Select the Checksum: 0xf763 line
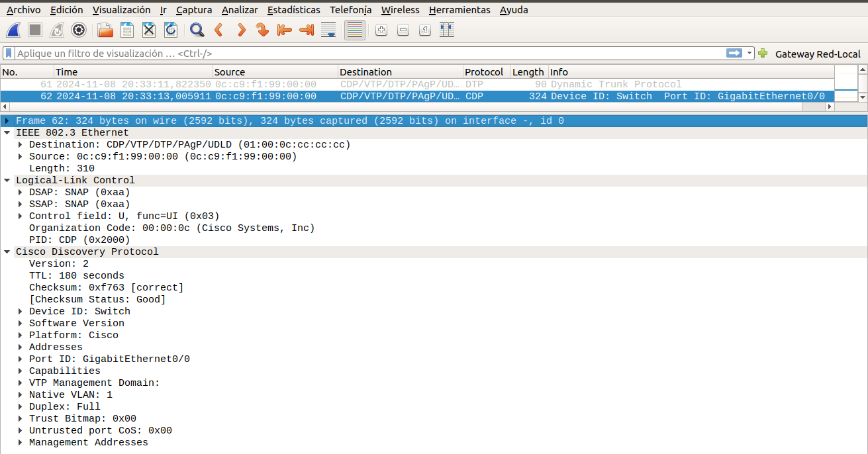This screenshot has height=454, width=868. [107, 288]
